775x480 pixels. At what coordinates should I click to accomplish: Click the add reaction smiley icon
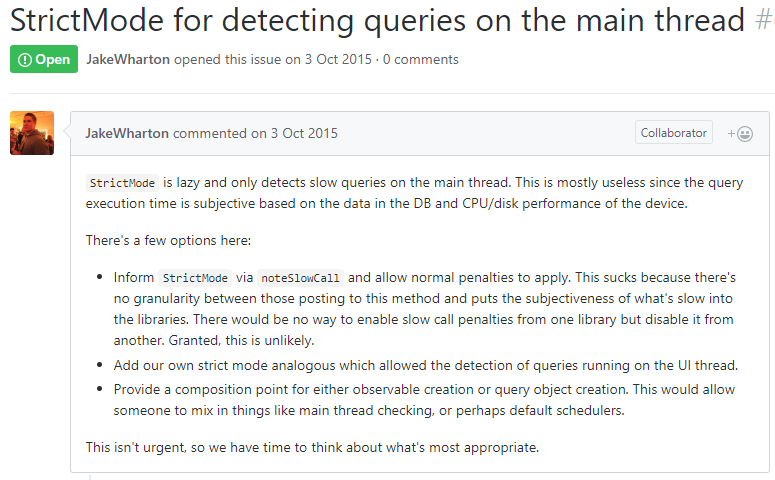(741, 134)
